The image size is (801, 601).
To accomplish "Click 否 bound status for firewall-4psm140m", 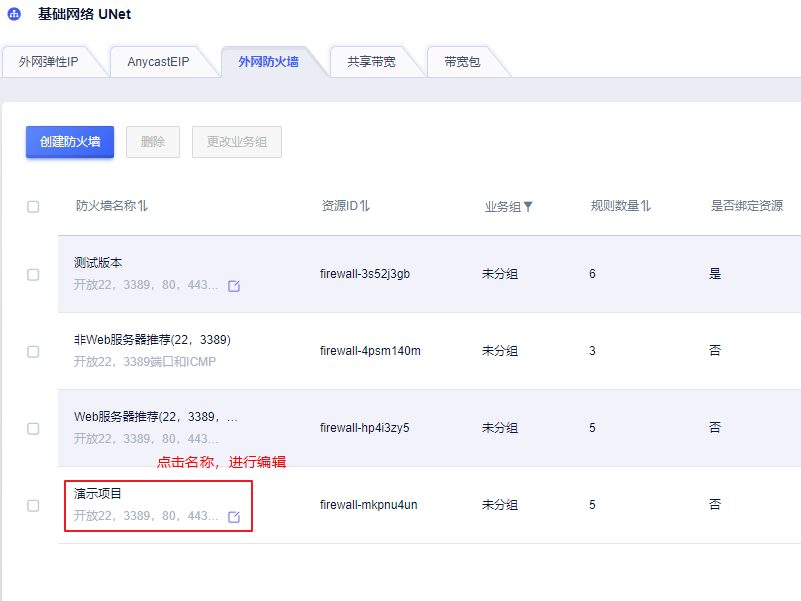I will coord(715,351).
